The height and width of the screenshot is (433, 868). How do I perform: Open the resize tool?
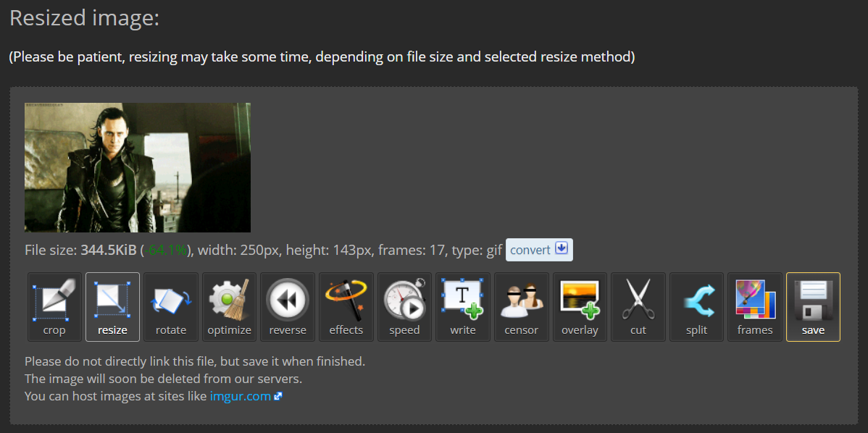[112, 307]
